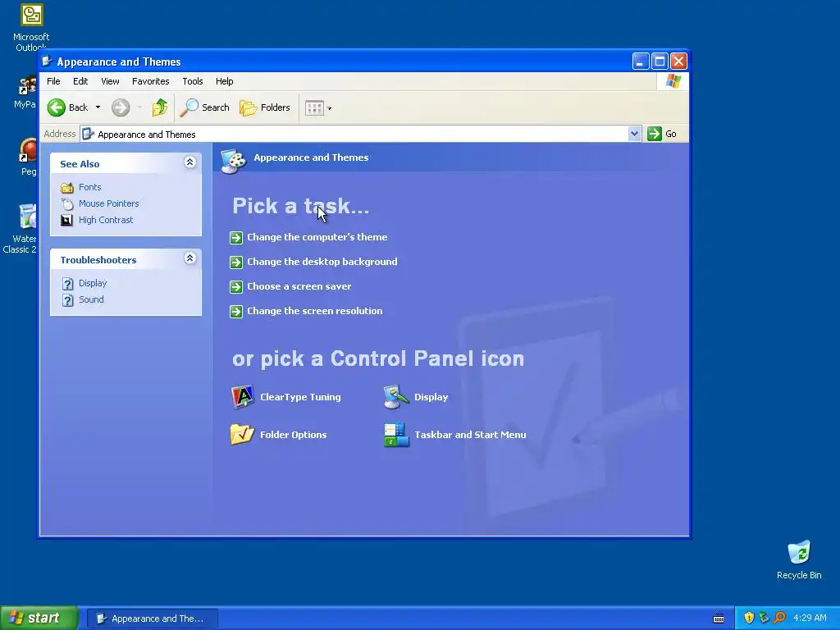Viewport: 840px width, 630px height.
Task: Open the Display troubleshooter link
Action: coord(93,283)
